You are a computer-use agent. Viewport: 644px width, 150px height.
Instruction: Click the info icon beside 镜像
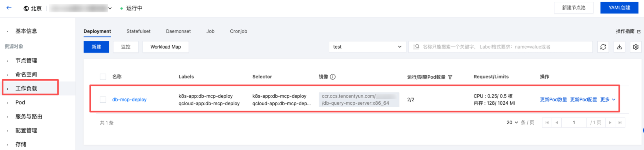[333, 77]
